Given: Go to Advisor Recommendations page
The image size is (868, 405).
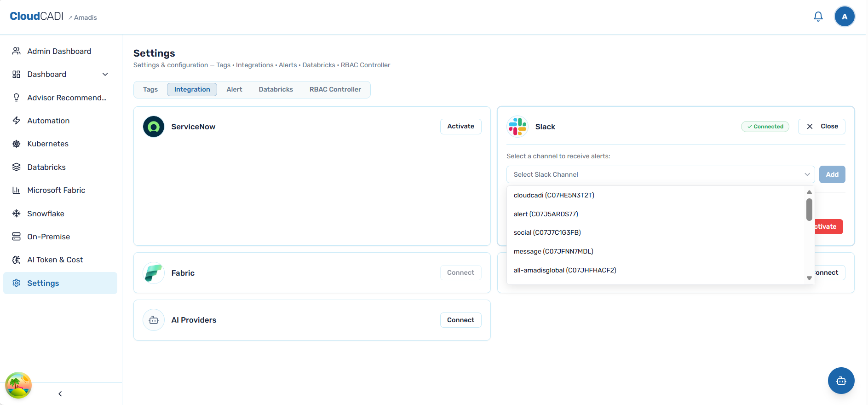Looking at the screenshot, I should [60, 98].
